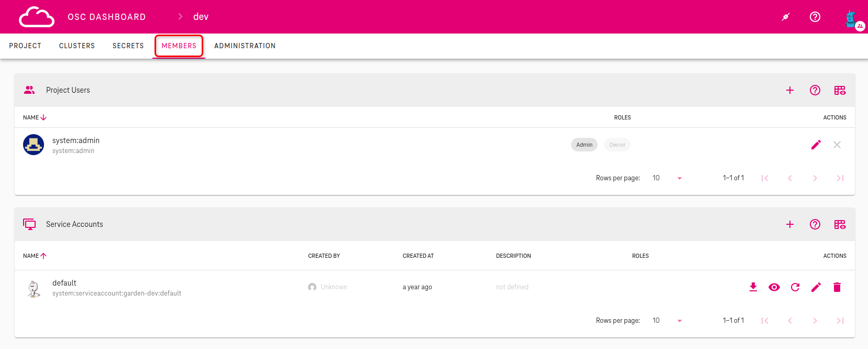Screen dimensions: 868x349
Task: Open Service Accounts rows per page dropdown
Action: 667,321
